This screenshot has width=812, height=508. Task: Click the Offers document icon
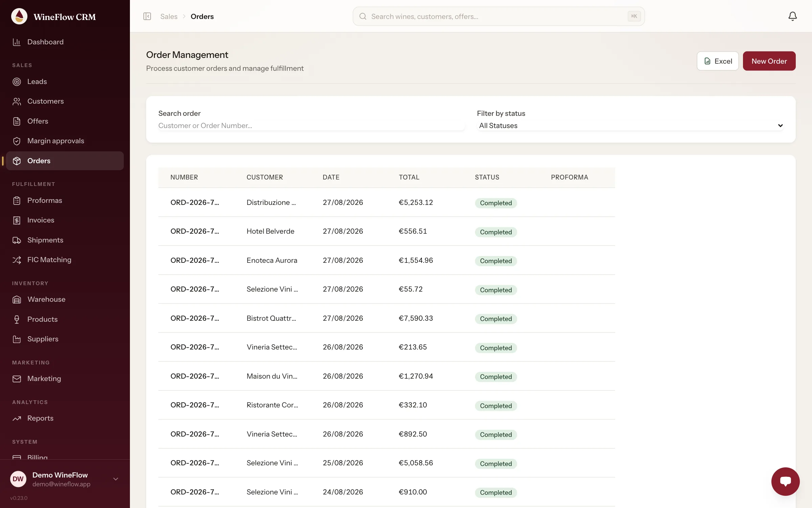(x=17, y=121)
